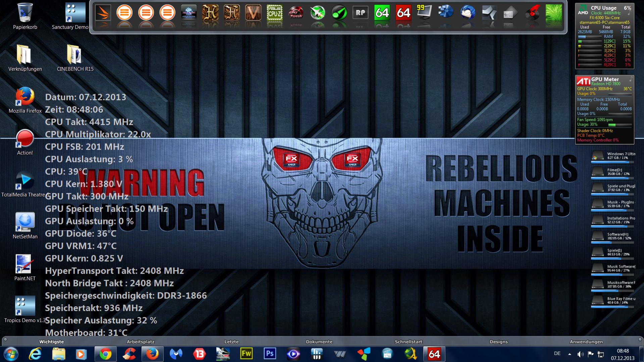
Task: Click the Fan Speed usage bar
Action: [620, 124]
